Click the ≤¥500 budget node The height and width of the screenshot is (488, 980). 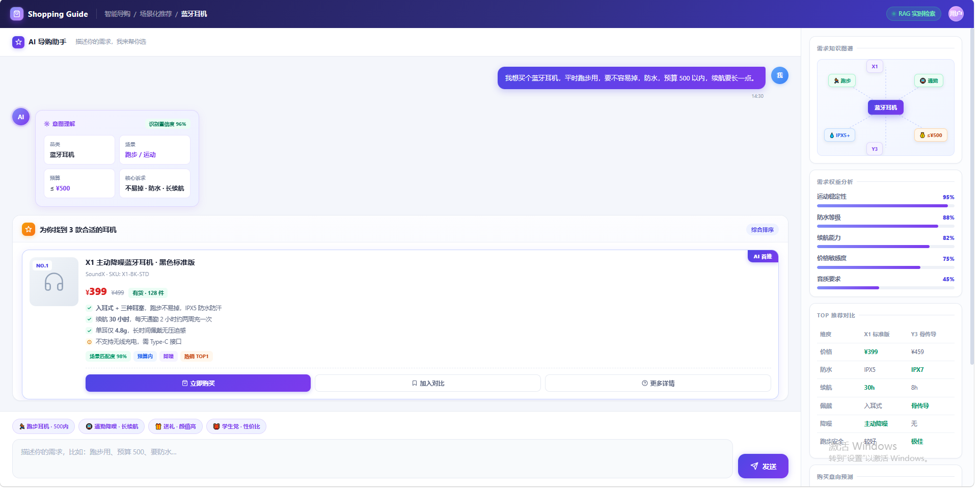pyautogui.click(x=931, y=135)
